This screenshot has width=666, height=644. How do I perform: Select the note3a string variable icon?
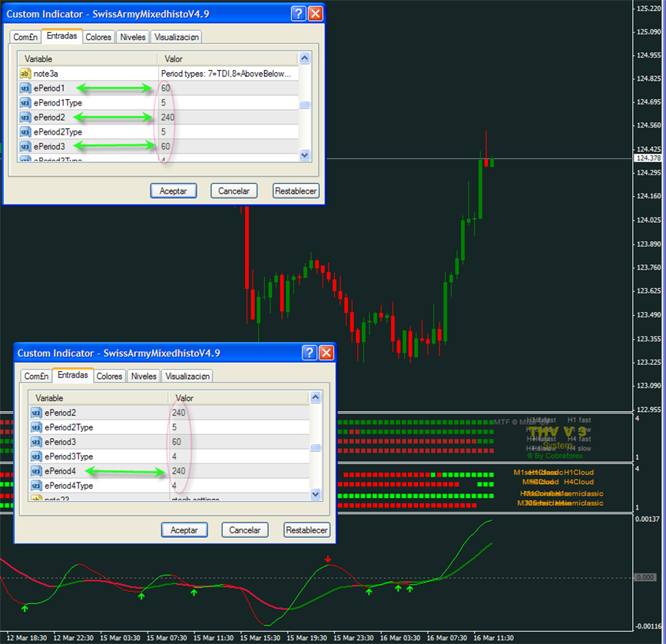[x=25, y=74]
